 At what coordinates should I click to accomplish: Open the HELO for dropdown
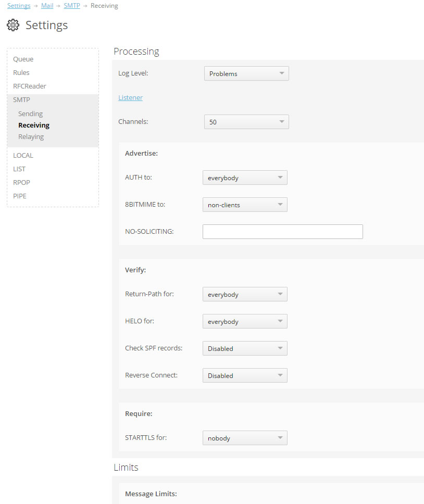[x=245, y=321]
